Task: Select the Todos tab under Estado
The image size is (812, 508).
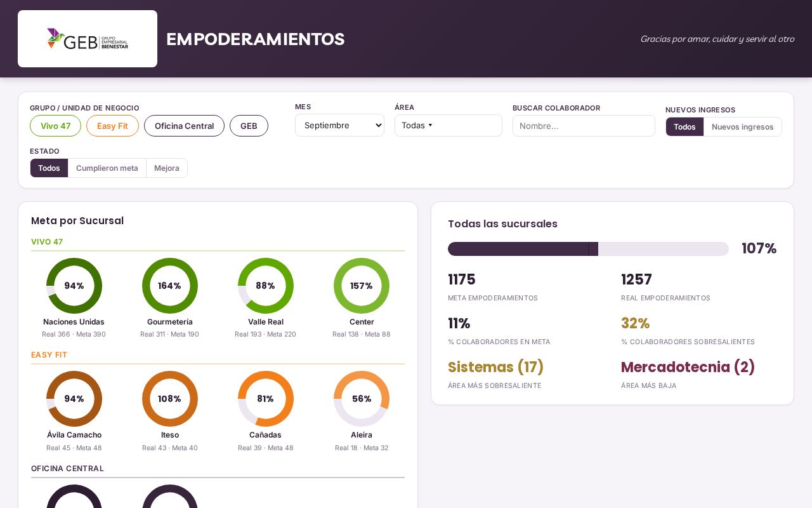Action: [x=49, y=168]
